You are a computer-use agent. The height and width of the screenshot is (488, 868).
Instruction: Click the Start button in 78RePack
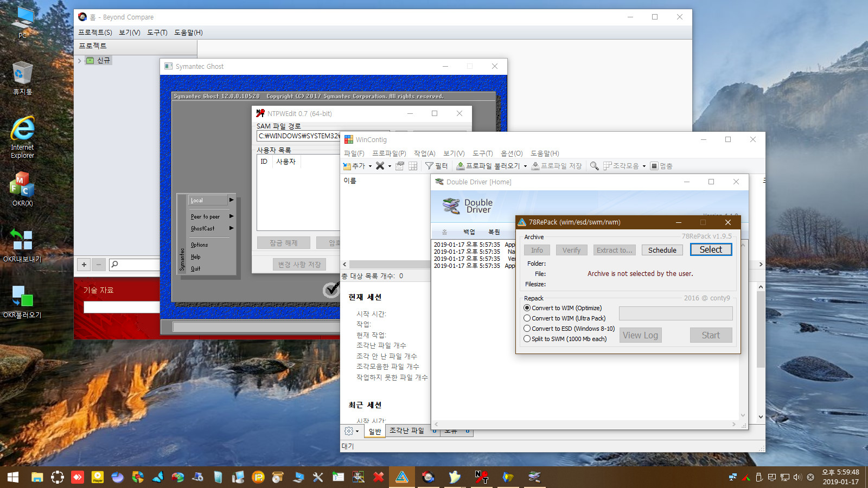tap(711, 335)
